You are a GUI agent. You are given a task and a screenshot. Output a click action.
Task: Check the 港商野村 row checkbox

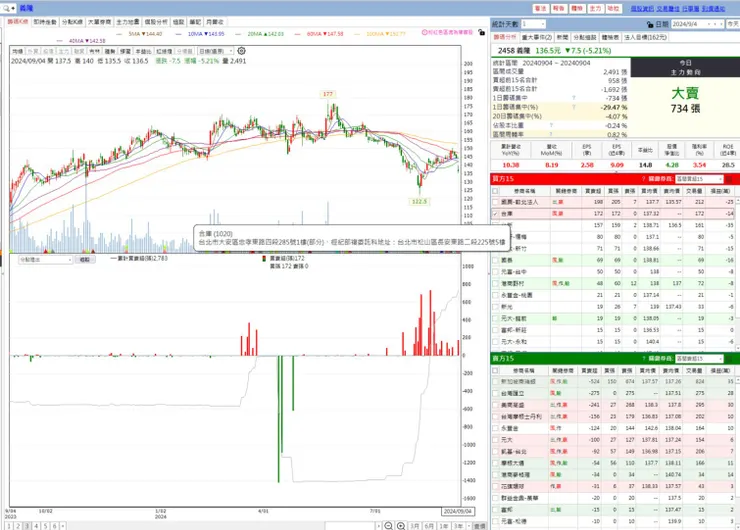point(495,284)
